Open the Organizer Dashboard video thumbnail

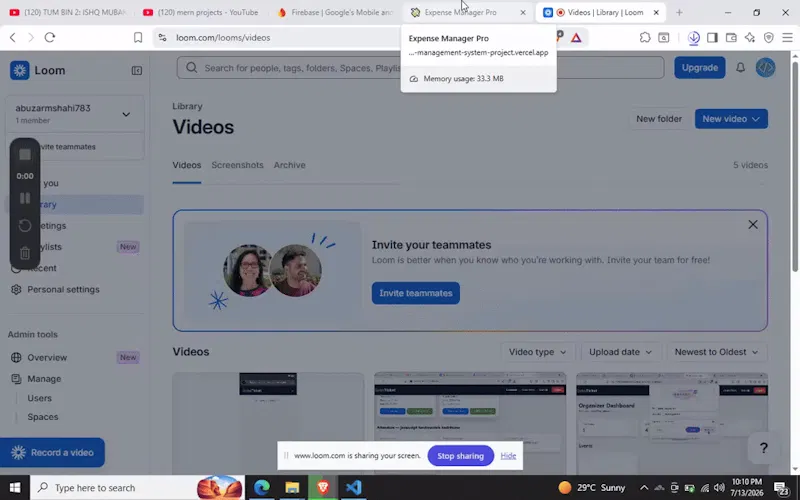pyautogui.click(x=672, y=423)
